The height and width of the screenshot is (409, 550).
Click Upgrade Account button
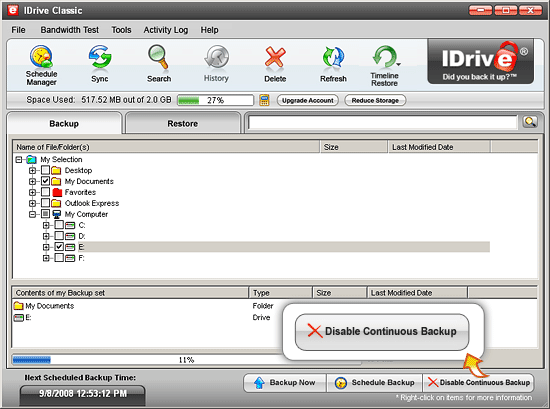coord(308,100)
